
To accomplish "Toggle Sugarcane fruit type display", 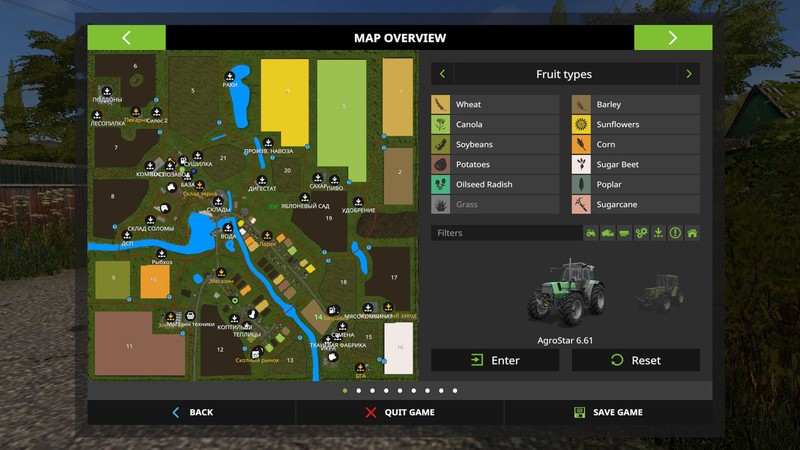I will tap(635, 205).
